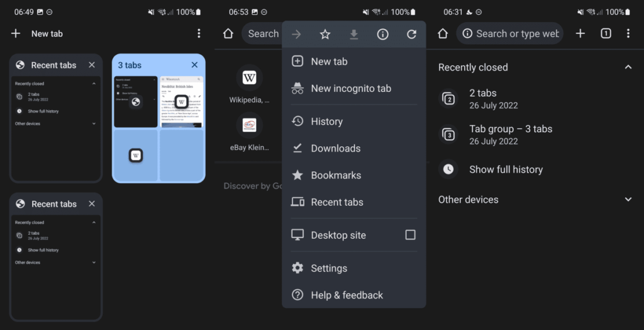Tap the download page icon in menu

(353, 35)
